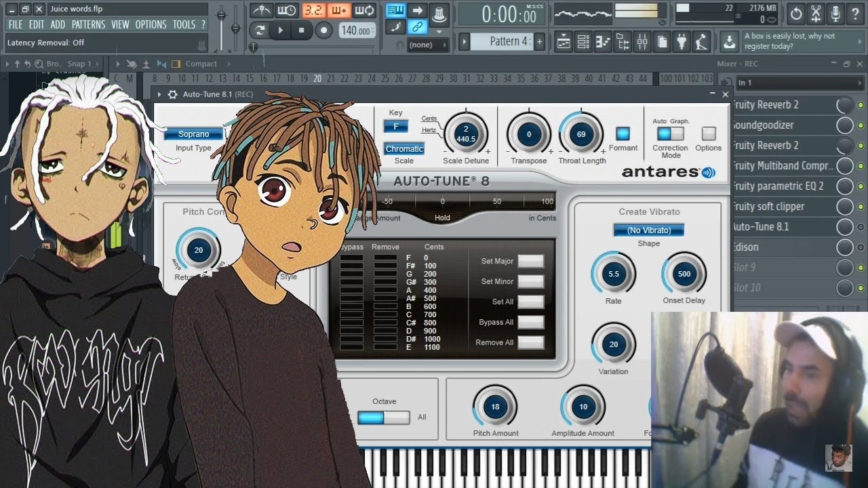Click Bypass All button
This screenshot has width=868, height=488.
tap(531, 322)
